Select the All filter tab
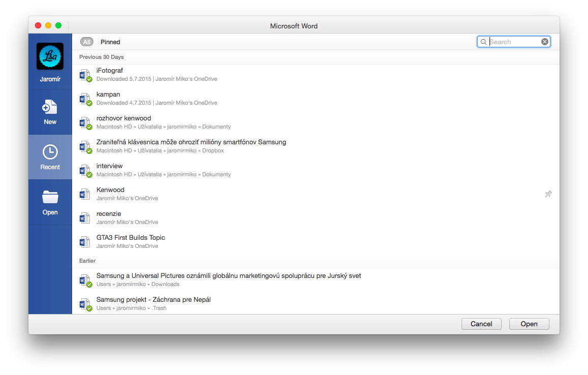 tap(87, 42)
